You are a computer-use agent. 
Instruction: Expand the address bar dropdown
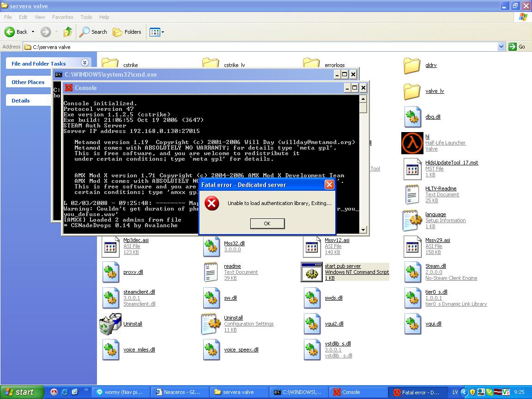point(502,47)
